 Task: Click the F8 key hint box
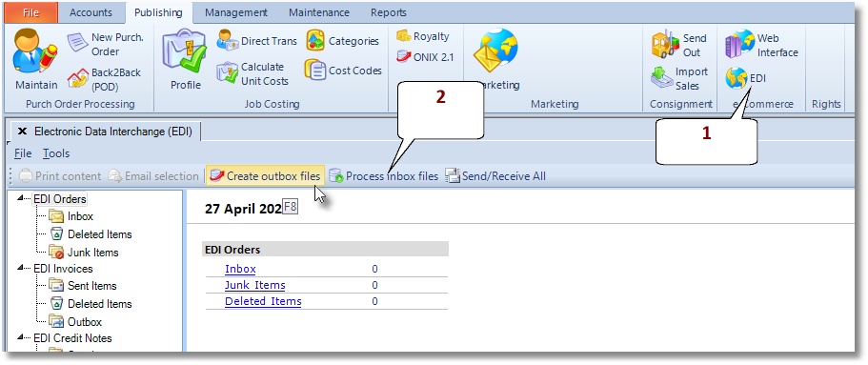(290, 208)
